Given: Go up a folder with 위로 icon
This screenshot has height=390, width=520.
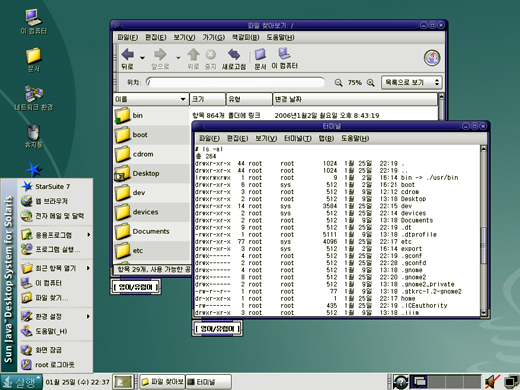Looking at the screenshot, I should point(193,54).
